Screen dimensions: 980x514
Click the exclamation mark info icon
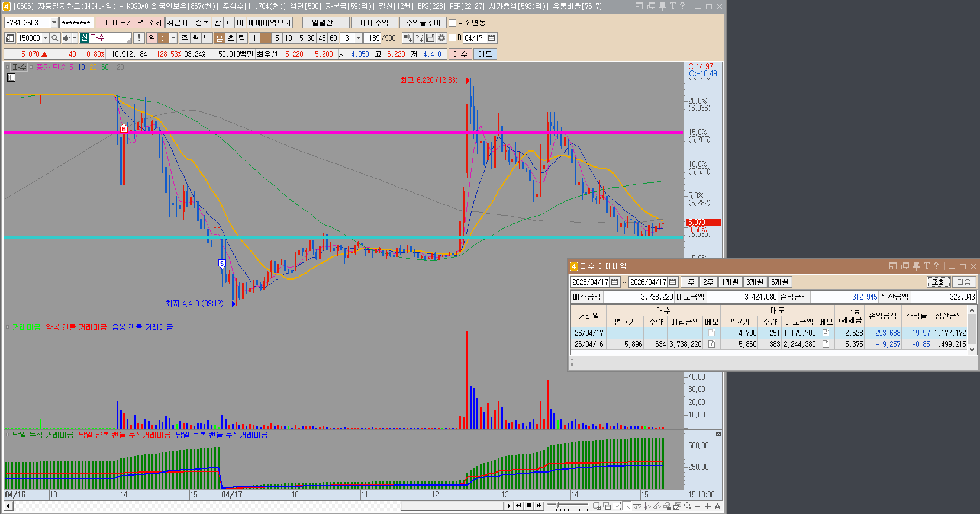coord(138,38)
